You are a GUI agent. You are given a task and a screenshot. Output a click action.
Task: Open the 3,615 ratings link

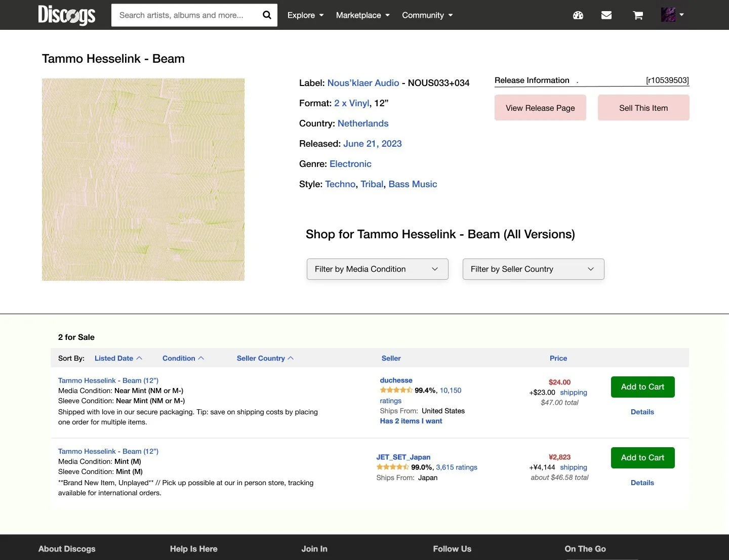tap(457, 467)
